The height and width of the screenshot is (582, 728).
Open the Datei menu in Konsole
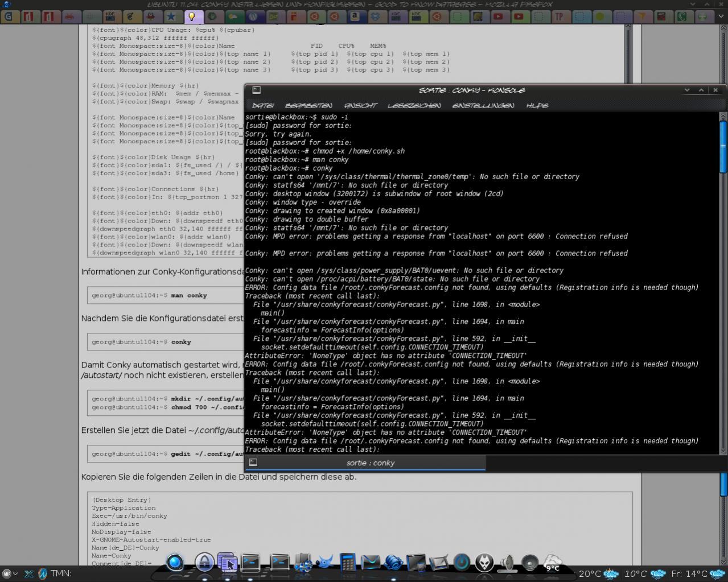263,105
